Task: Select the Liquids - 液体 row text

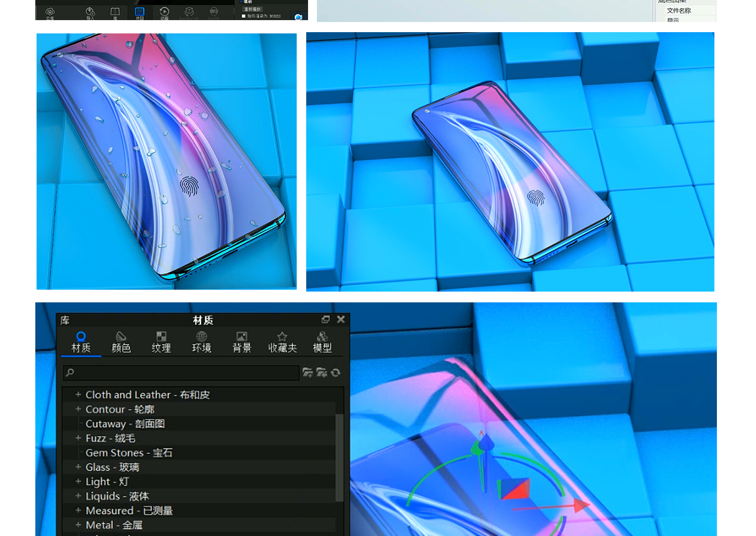Action: tap(117, 496)
